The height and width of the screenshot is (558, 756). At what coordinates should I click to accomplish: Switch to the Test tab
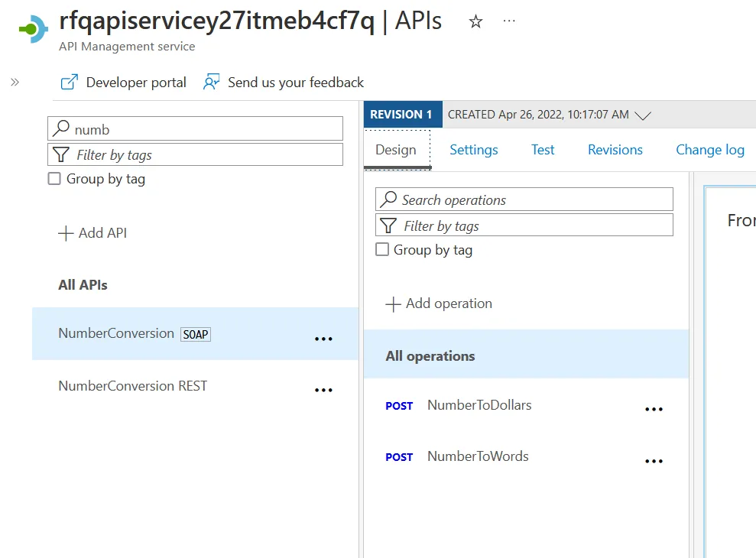tap(543, 150)
